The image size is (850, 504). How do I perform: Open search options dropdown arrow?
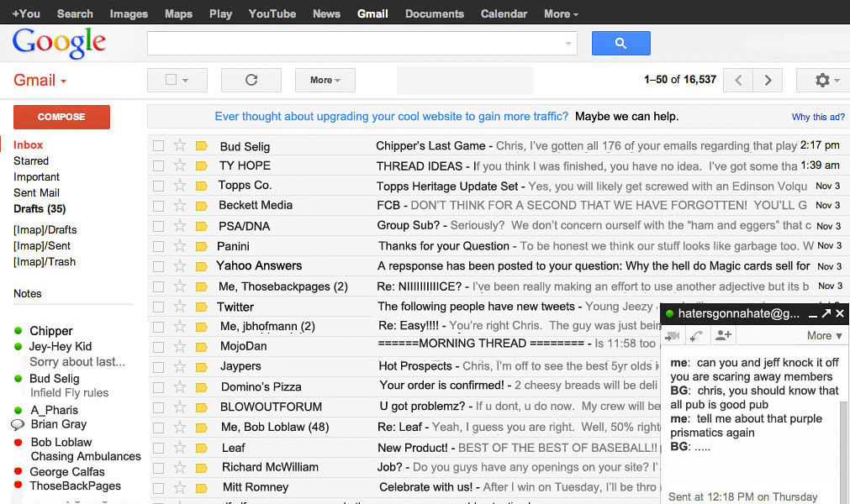(x=568, y=44)
